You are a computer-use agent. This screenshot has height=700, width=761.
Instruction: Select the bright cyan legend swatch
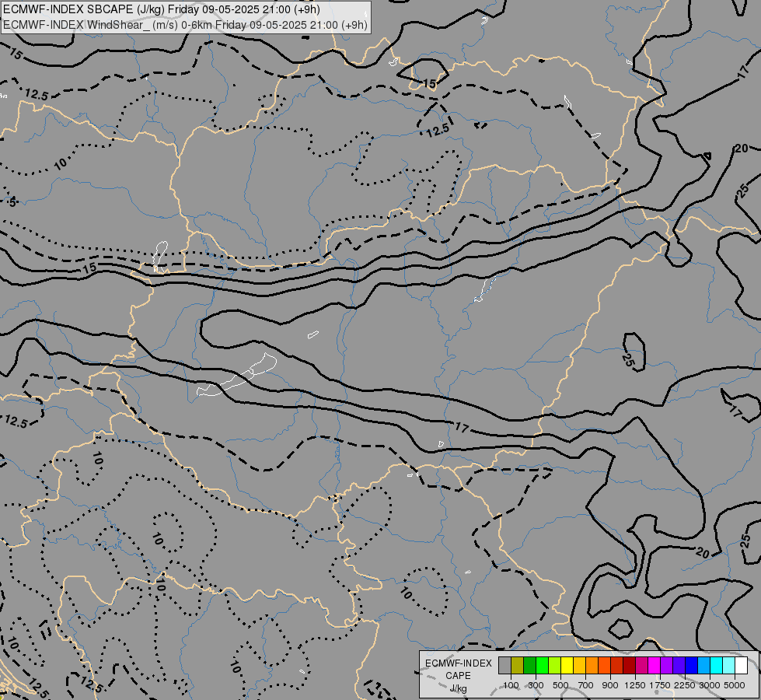pos(717,666)
